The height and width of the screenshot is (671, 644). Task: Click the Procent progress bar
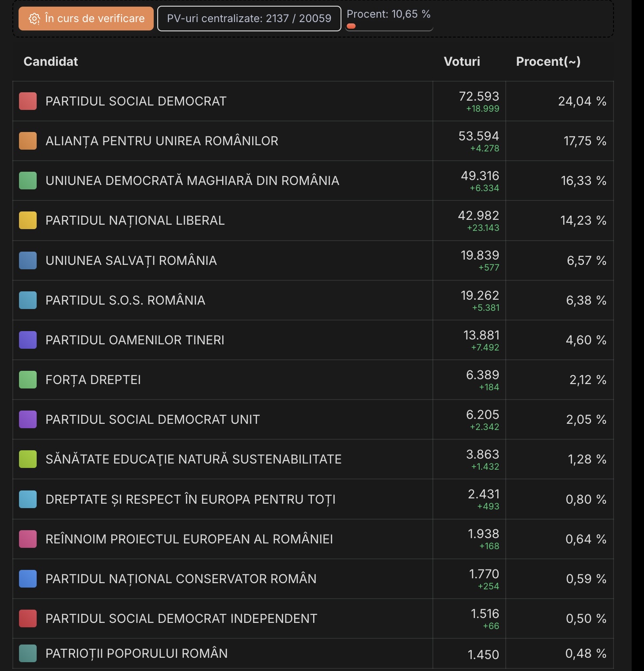click(389, 26)
